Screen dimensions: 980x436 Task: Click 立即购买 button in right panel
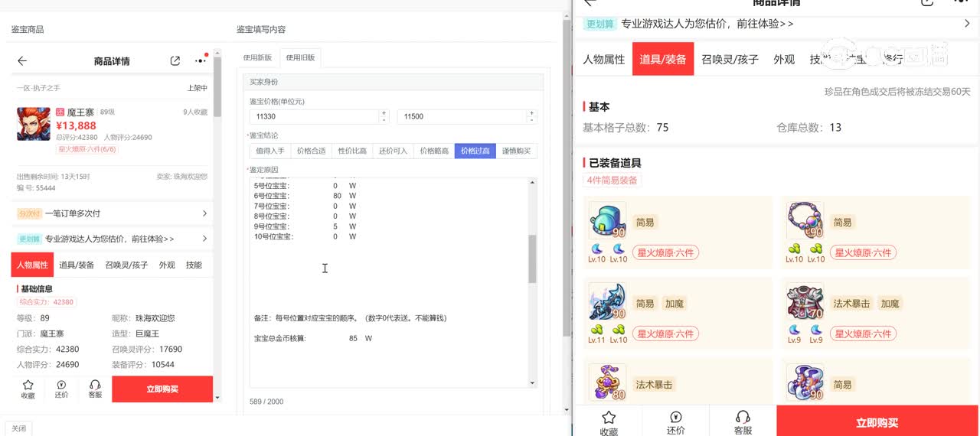877,422
